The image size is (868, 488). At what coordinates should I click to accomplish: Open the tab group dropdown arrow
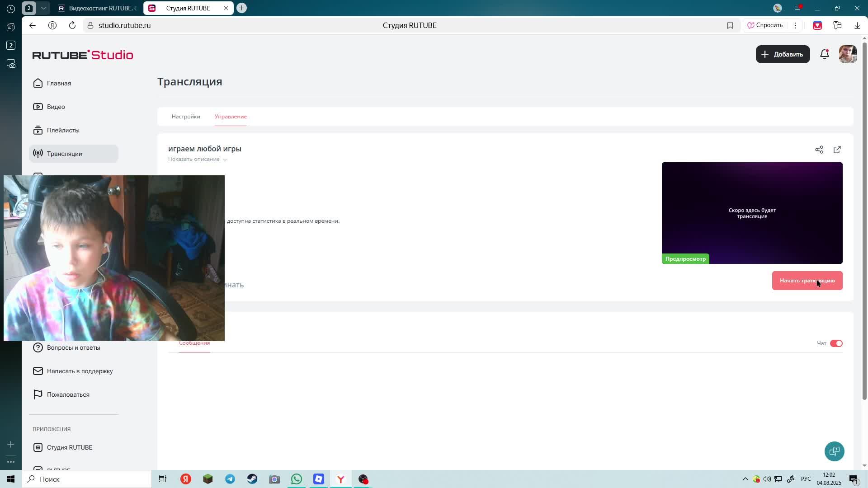click(x=43, y=8)
